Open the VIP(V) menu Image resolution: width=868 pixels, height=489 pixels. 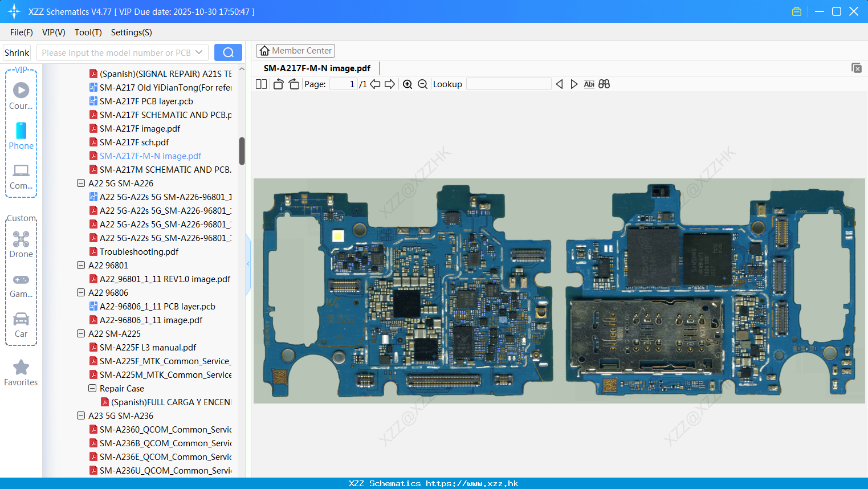click(54, 32)
